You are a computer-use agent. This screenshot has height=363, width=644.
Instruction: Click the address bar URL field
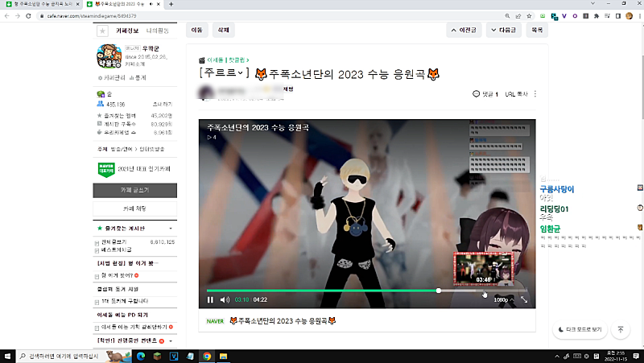tap(271, 16)
